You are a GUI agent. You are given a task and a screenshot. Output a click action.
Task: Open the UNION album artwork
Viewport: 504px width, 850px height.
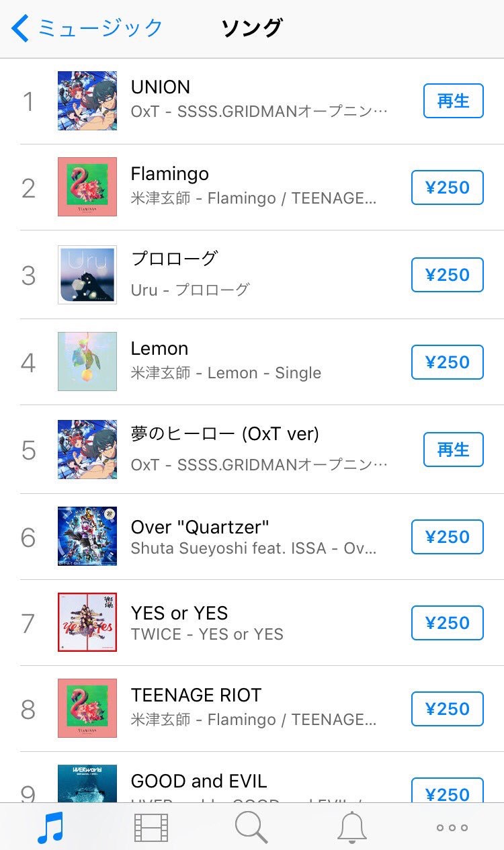[x=87, y=101]
